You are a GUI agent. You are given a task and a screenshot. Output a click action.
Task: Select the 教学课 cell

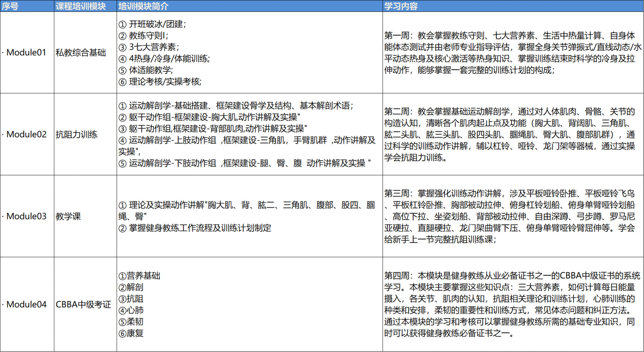pyautogui.click(x=85, y=216)
